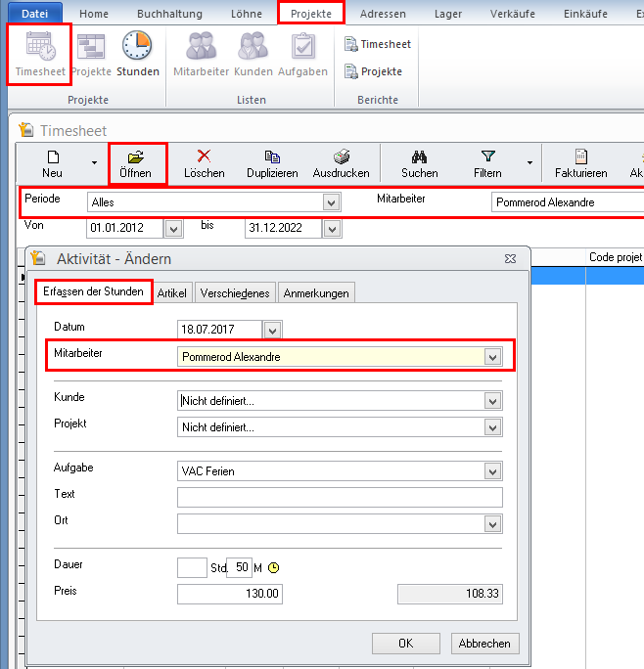Switch to the Buchhaltung ribbon tab
The width and height of the screenshot is (644, 669).
(x=169, y=14)
